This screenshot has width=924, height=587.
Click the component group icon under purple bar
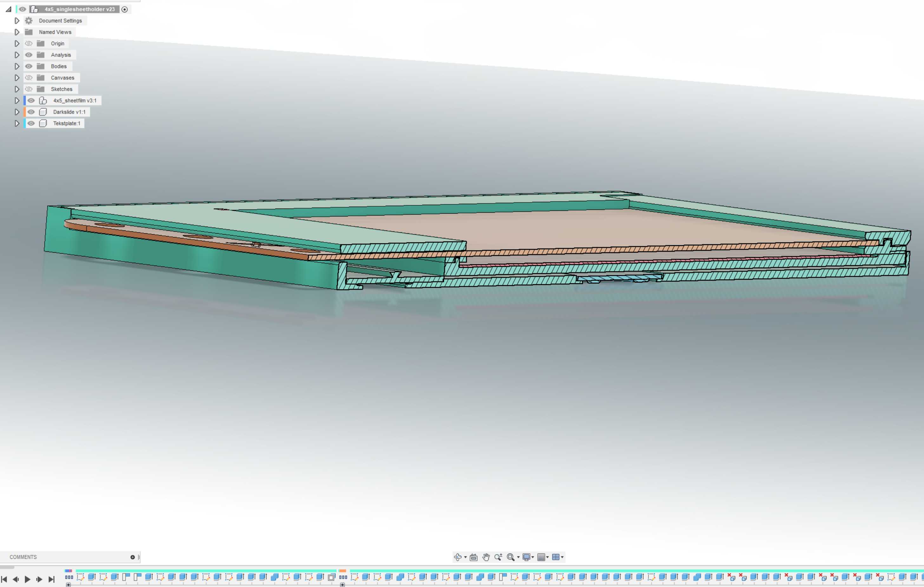pyautogui.click(x=69, y=577)
